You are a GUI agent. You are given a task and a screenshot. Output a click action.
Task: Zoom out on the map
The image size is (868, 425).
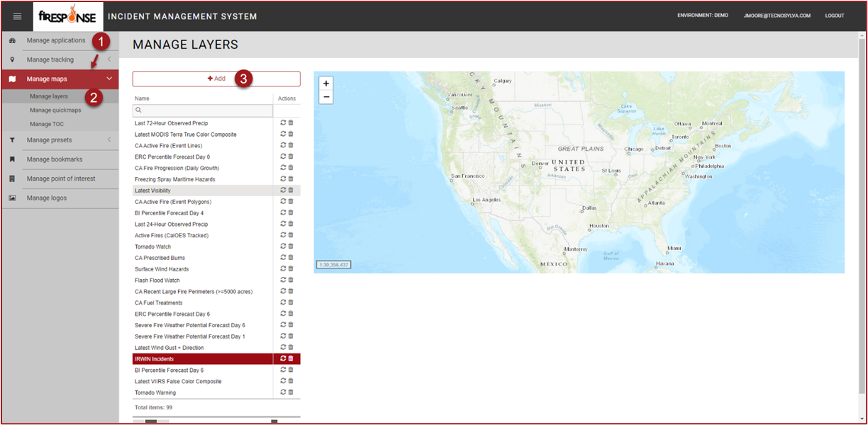[326, 97]
